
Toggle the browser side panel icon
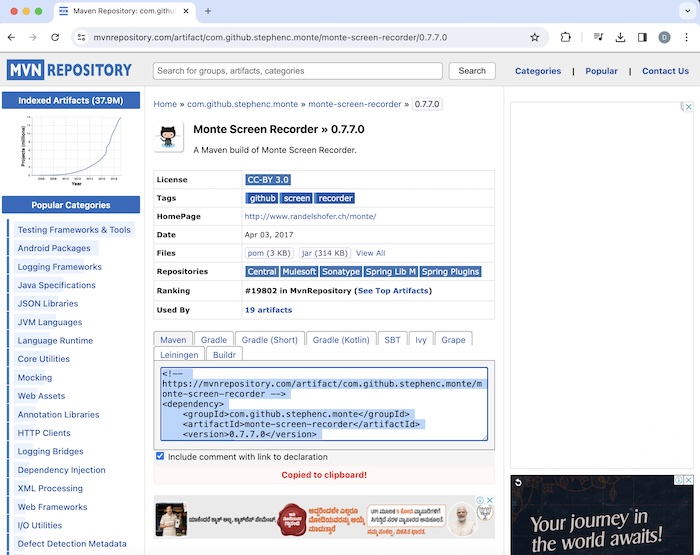point(642,37)
